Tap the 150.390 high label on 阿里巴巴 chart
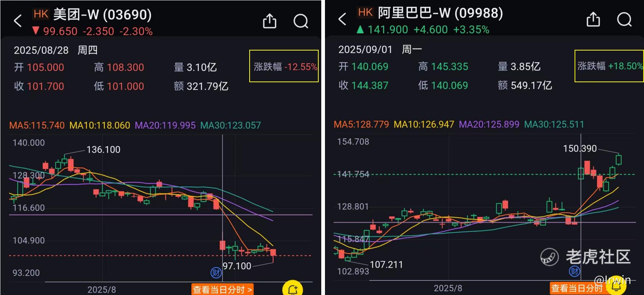This screenshot has height=295, width=644. [580, 149]
